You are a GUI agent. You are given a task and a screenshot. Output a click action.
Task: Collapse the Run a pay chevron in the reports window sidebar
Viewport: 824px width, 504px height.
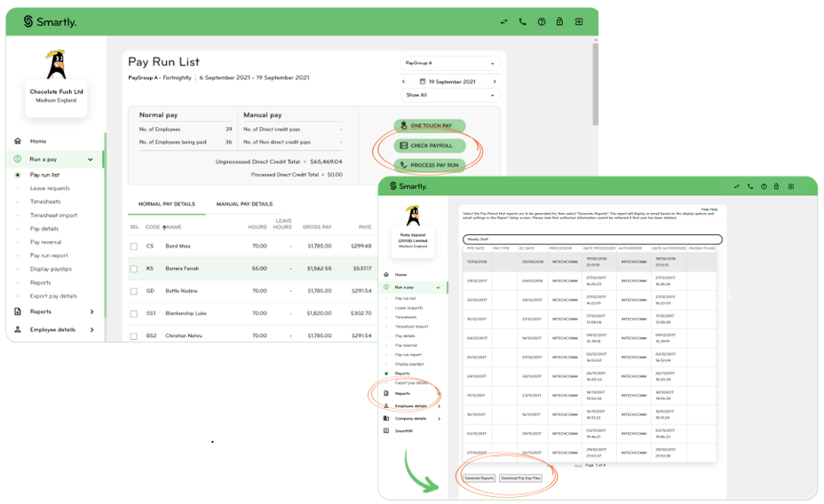point(438,287)
